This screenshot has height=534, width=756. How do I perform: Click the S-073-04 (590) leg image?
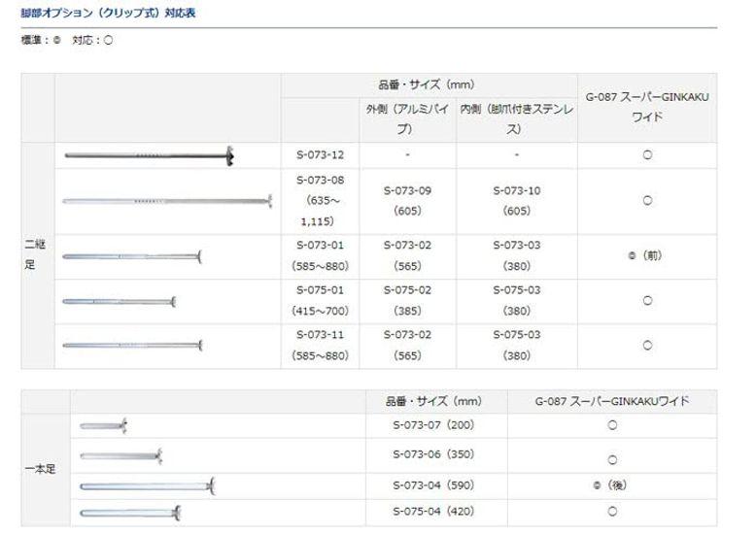pyautogui.click(x=147, y=484)
